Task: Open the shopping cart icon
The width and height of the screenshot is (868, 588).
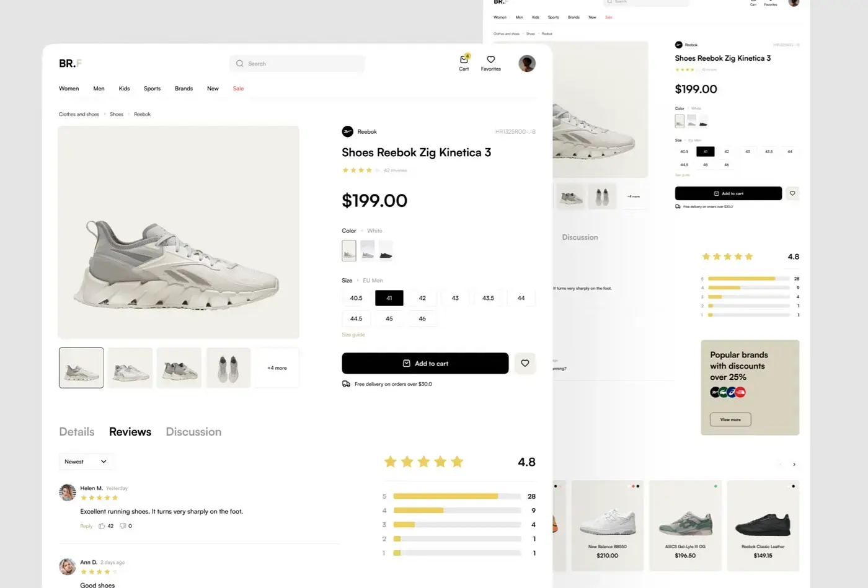Action: (464, 60)
